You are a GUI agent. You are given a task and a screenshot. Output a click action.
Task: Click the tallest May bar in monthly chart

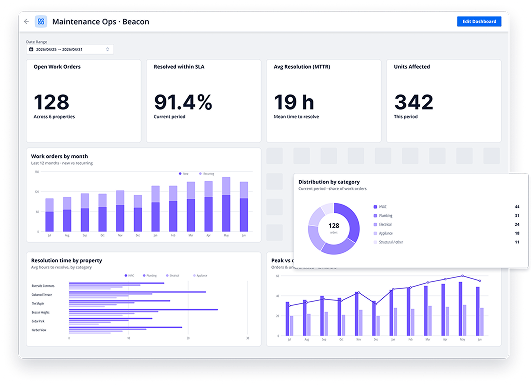(226, 204)
